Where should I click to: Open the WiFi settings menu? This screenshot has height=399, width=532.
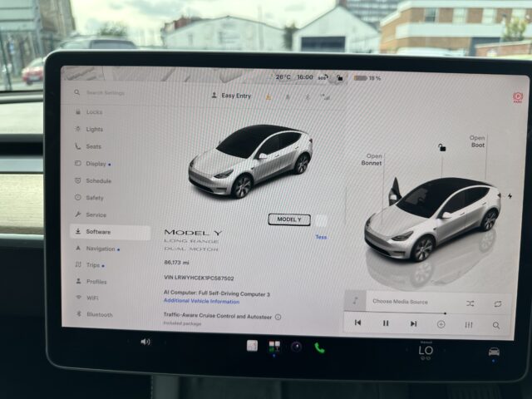tap(87, 298)
